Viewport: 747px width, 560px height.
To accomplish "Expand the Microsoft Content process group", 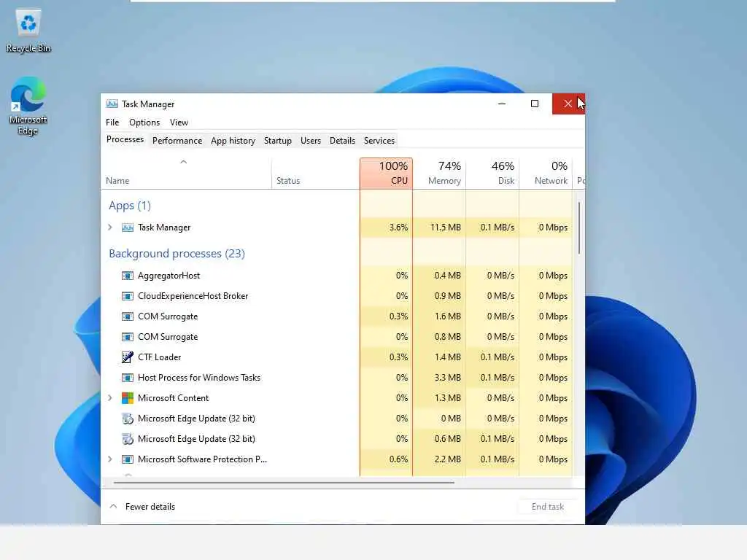I will [x=110, y=397].
